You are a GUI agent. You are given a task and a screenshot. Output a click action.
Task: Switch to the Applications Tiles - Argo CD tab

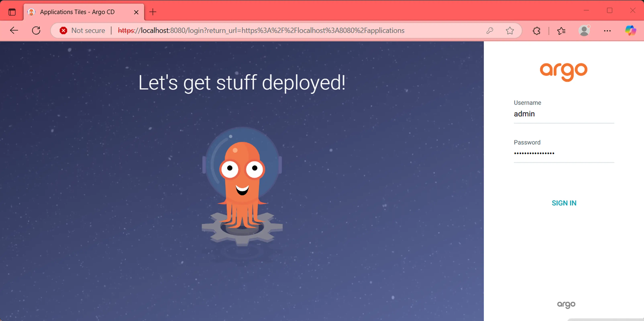tap(77, 12)
